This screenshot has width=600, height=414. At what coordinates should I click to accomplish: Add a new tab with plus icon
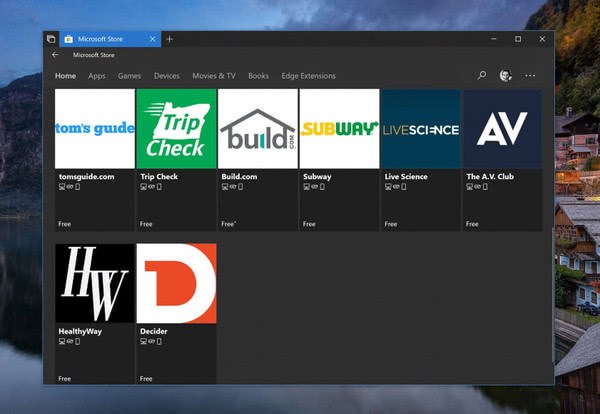tap(169, 39)
